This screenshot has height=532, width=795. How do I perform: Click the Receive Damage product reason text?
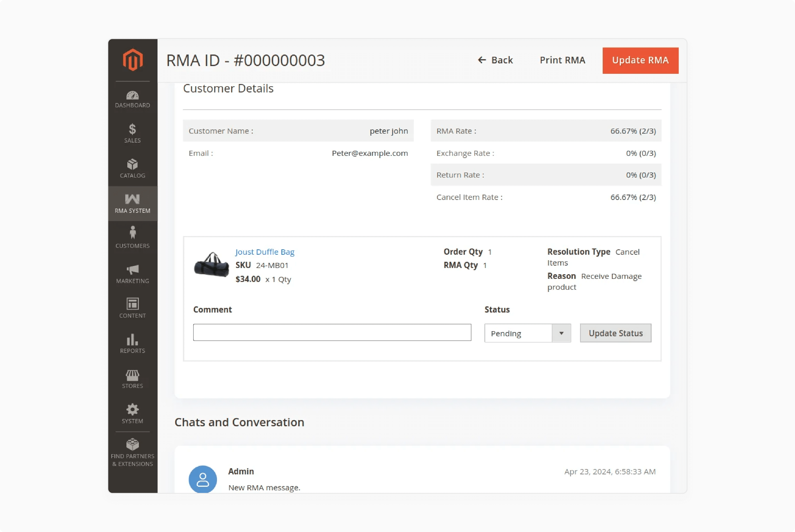[x=594, y=281]
